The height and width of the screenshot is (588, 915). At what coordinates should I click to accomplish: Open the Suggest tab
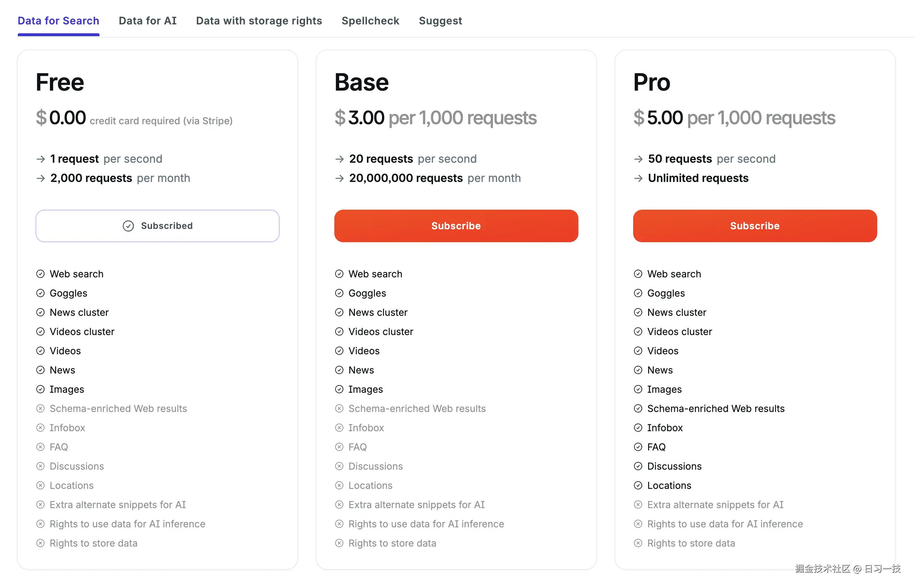pyautogui.click(x=440, y=21)
